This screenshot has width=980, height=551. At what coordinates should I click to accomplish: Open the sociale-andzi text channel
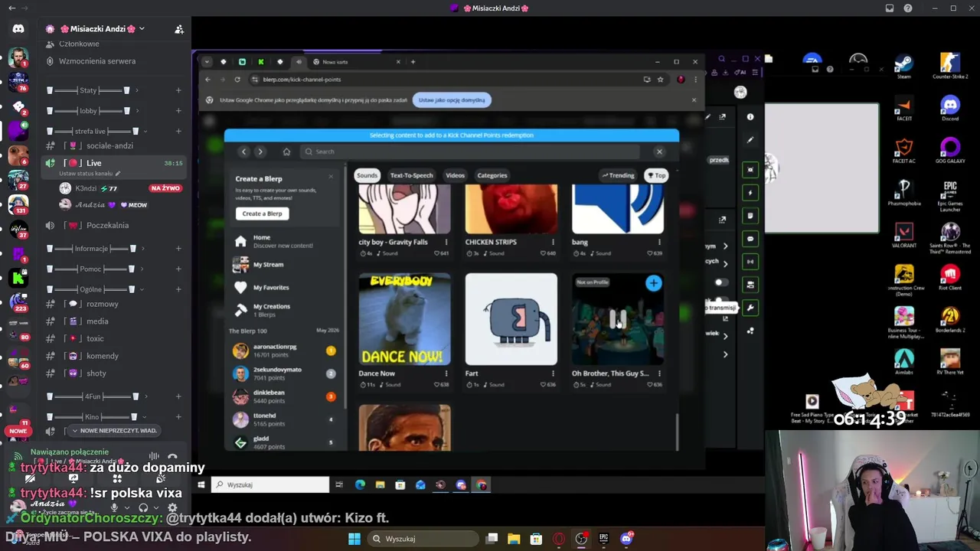(x=115, y=146)
